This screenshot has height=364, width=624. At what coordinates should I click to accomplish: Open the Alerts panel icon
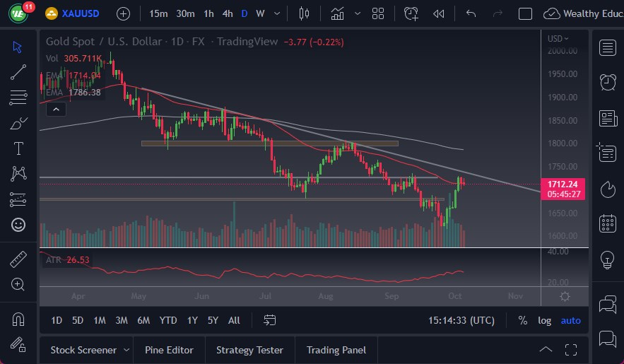pyautogui.click(x=607, y=82)
